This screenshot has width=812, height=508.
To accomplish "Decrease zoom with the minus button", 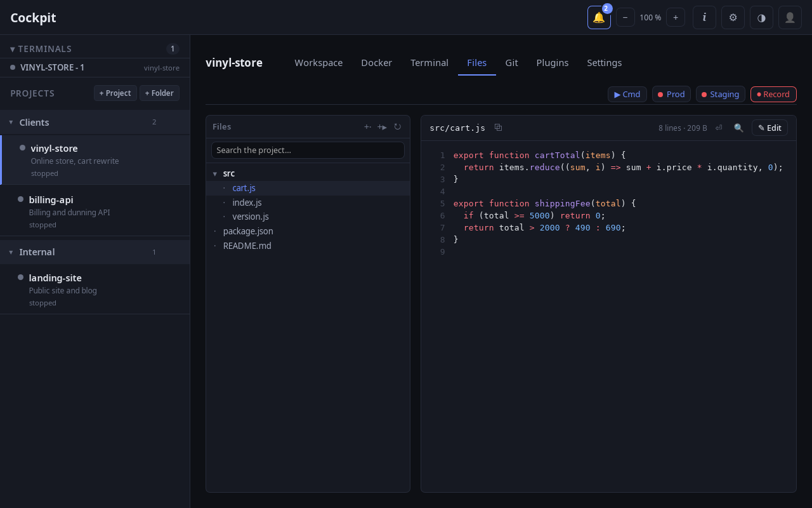I will [625, 18].
